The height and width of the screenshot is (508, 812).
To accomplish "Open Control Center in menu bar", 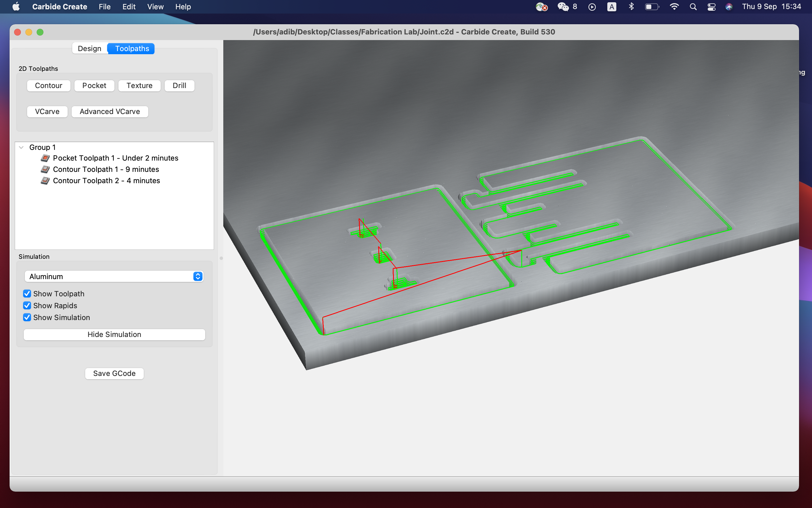I will click(x=711, y=7).
